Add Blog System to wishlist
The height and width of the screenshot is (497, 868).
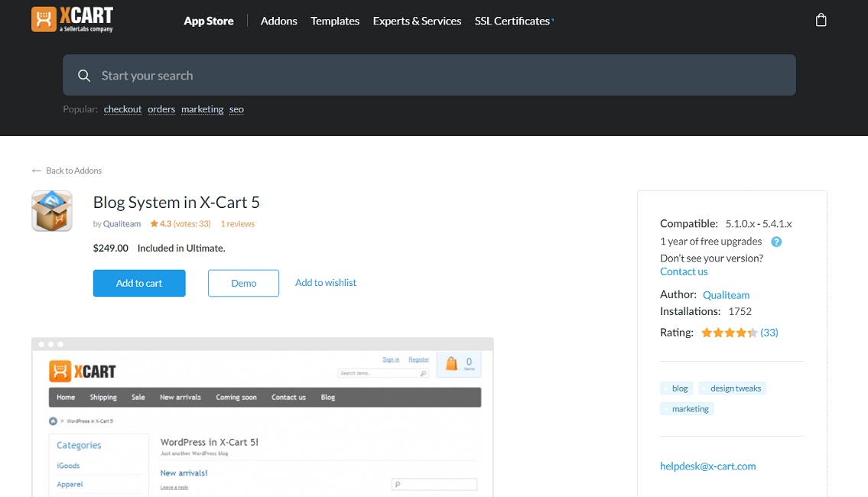tap(325, 282)
